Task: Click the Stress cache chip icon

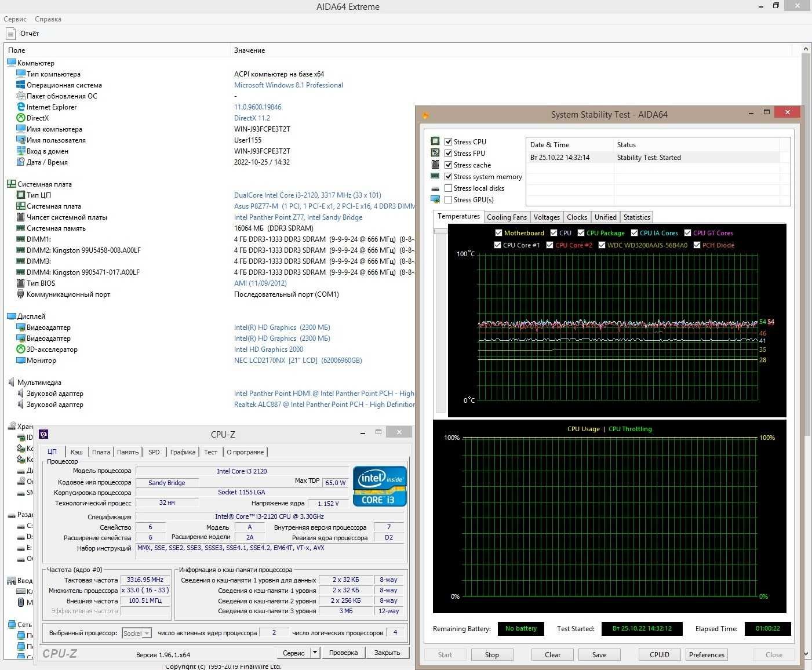Action: tap(435, 165)
